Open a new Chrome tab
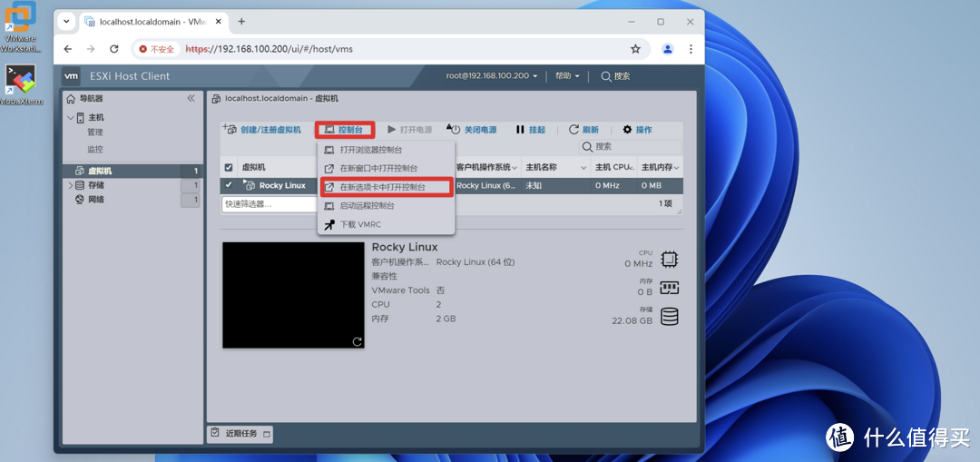 coord(241,21)
